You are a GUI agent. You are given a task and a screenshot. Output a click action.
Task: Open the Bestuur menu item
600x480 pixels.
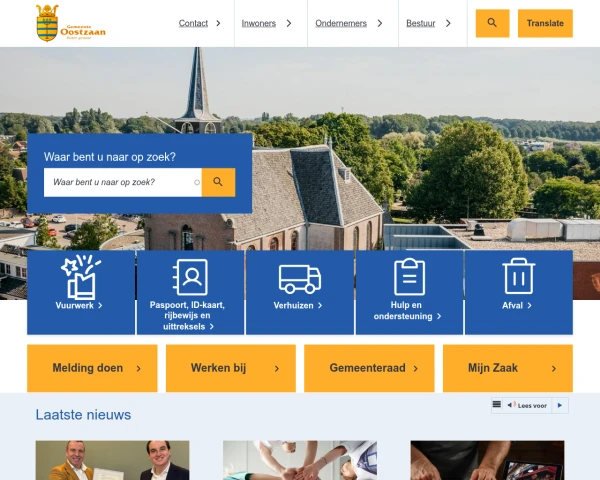point(421,23)
